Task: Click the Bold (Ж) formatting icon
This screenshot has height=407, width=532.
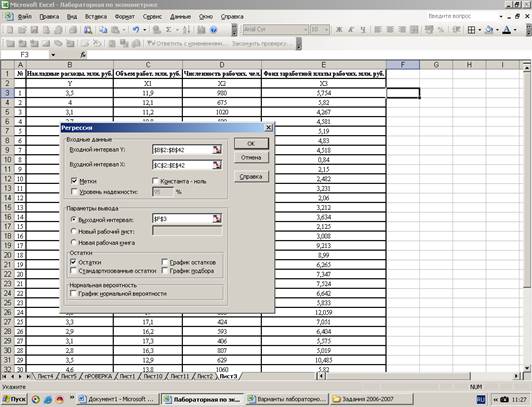Action: point(339,30)
